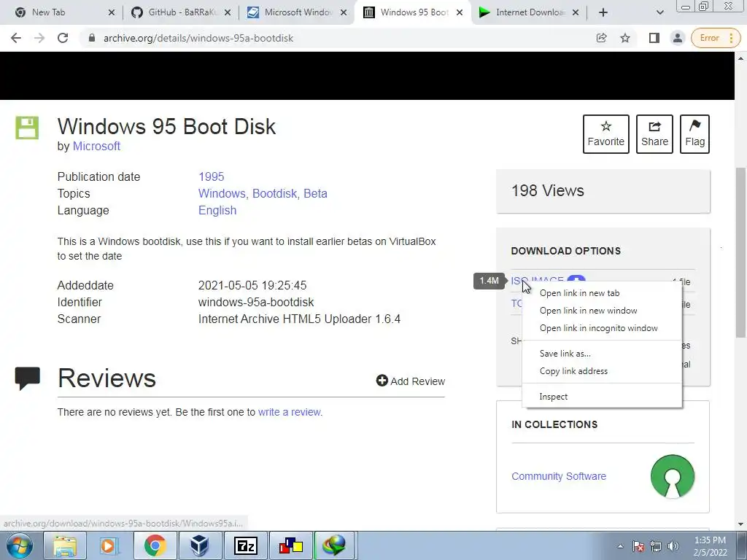The height and width of the screenshot is (560, 747).
Task: Open the Bootdisk topic link
Action: (x=275, y=194)
